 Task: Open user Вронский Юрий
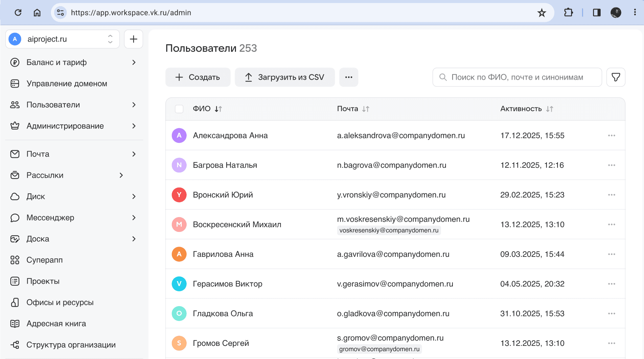pyautogui.click(x=223, y=195)
